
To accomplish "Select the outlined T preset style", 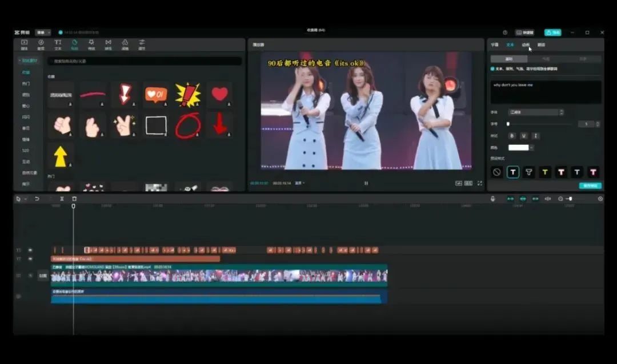I will (529, 172).
